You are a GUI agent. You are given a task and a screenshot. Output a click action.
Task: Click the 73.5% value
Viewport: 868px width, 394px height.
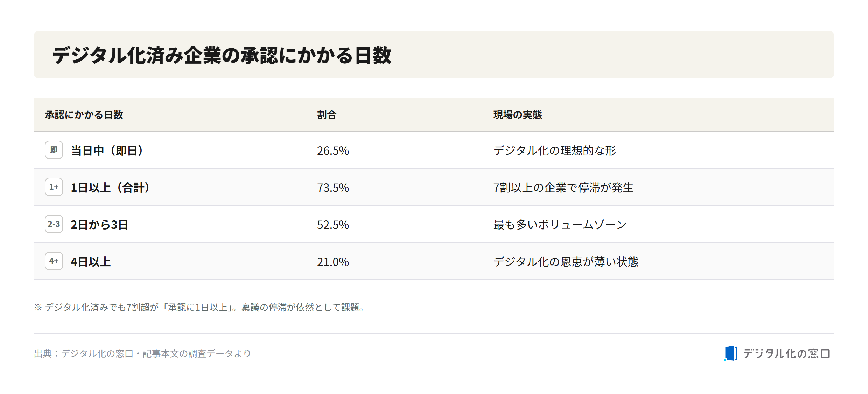click(333, 188)
